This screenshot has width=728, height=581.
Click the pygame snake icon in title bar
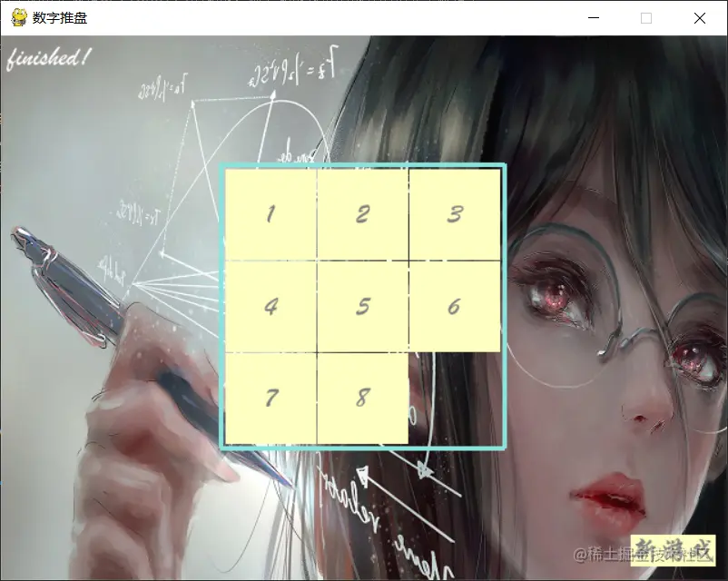[19, 17]
